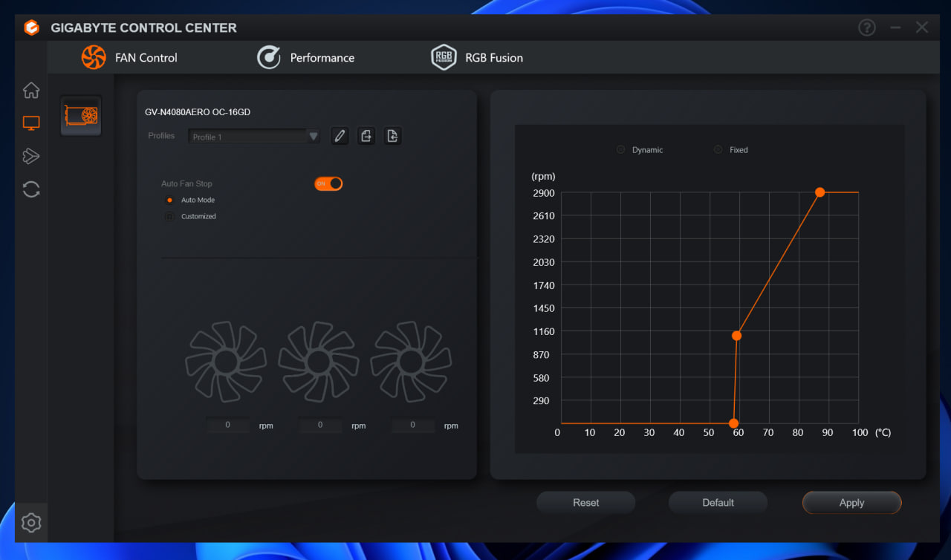Screen dimensions: 951x560
Task: Click the fan curve point near 1160 rpm
Action: click(x=737, y=336)
